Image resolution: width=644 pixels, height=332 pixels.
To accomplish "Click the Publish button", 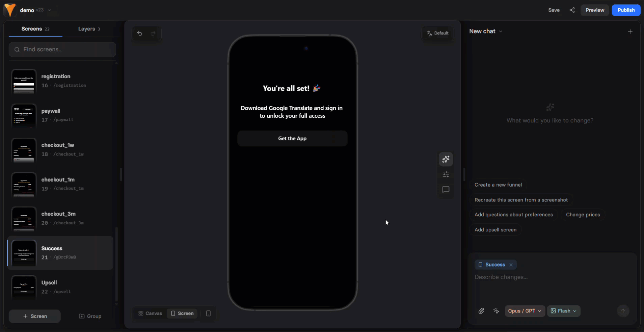I will (x=626, y=10).
